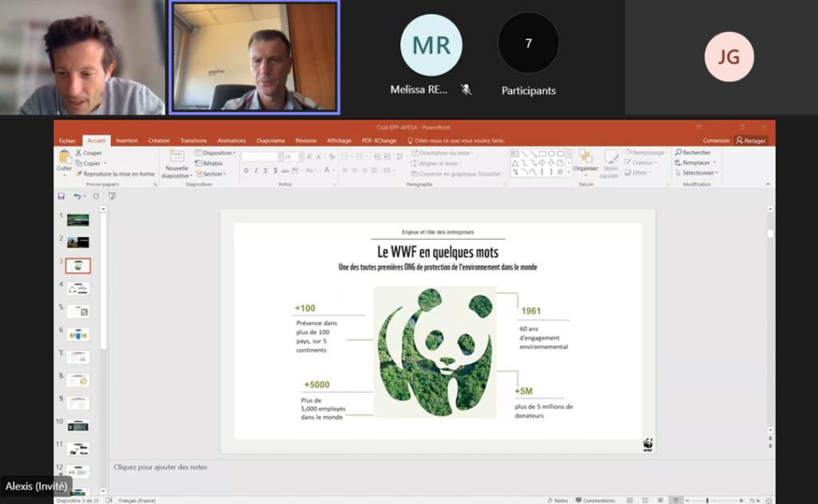Switch to the Diaporama tab
818x504 pixels.
coord(271,141)
